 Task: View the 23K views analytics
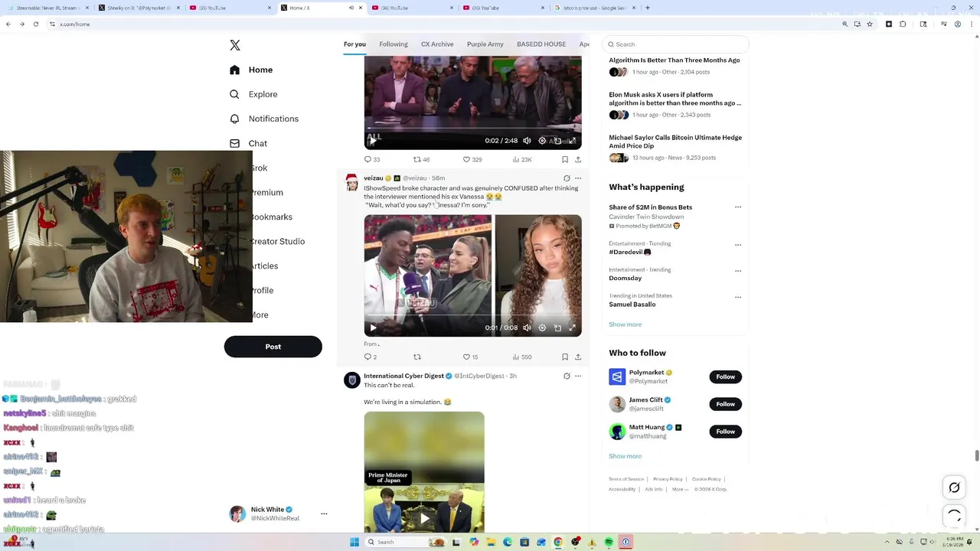[522, 160]
